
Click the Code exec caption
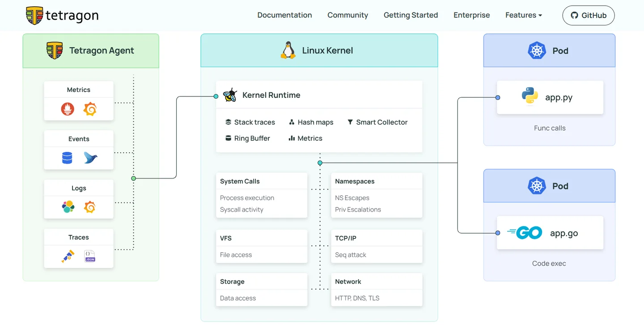(549, 263)
